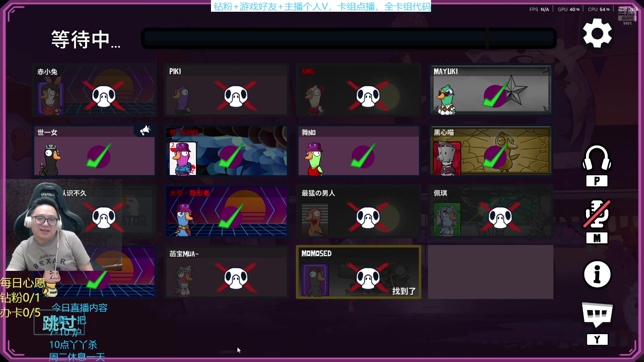Click the 佩琪 unicorn avatar

pos(447,220)
